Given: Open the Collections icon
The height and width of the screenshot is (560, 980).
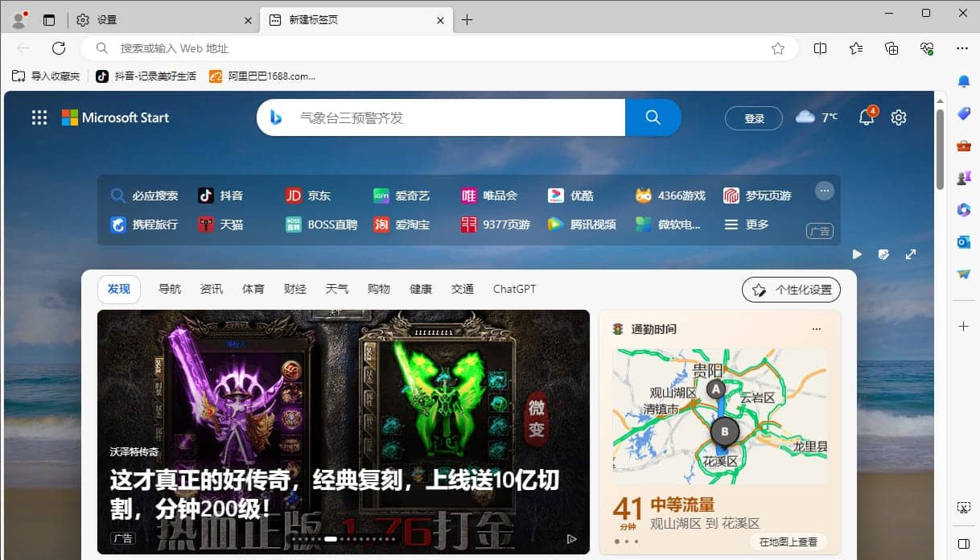Looking at the screenshot, I should click(x=891, y=48).
